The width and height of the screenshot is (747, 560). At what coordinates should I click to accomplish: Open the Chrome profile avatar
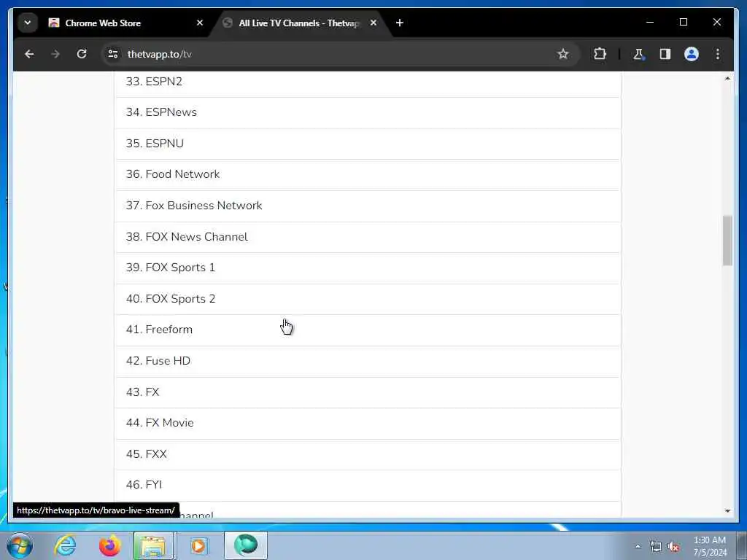point(692,54)
